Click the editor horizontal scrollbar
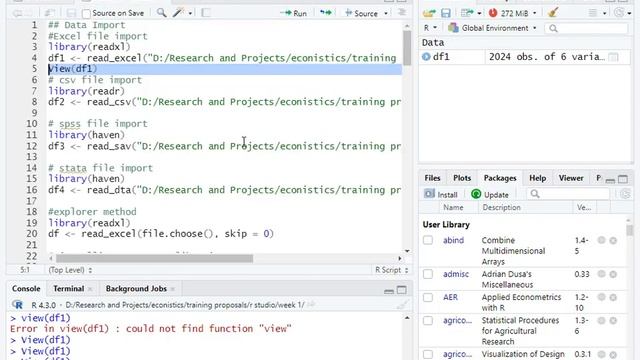The image size is (640, 360). (x=154, y=258)
